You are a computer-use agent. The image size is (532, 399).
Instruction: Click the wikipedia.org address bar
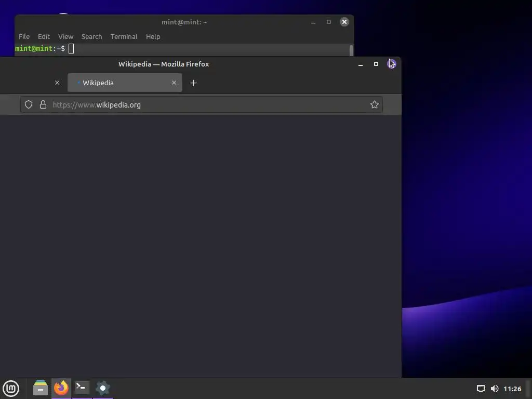pos(202,104)
